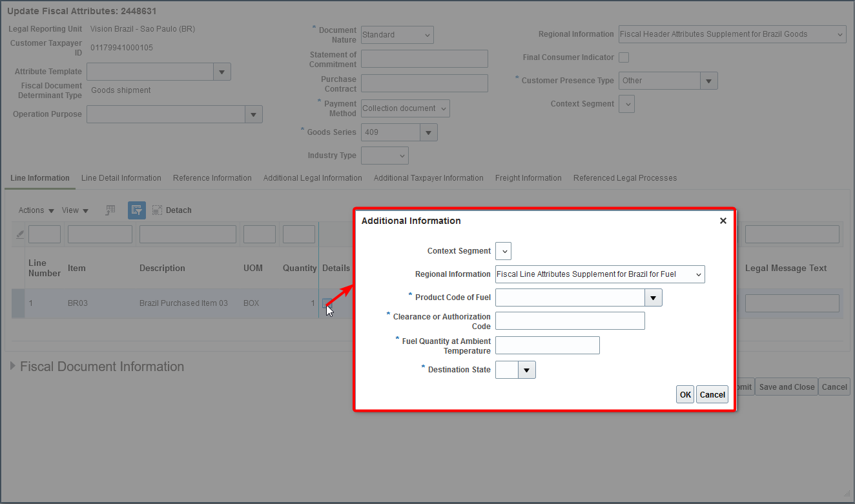The height and width of the screenshot is (504, 855).
Task: Open the header Context Segment dropdown
Action: coord(626,104)
